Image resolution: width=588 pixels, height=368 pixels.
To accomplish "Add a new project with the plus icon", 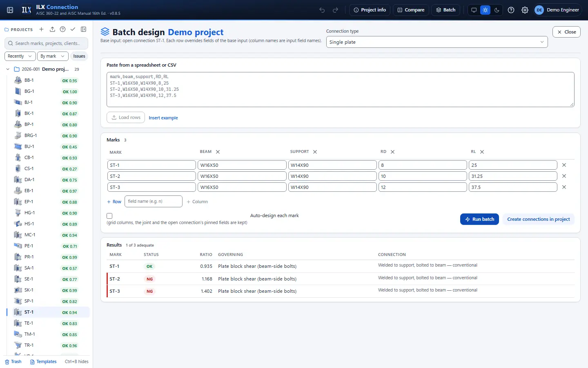I will [x=41, y=29].
